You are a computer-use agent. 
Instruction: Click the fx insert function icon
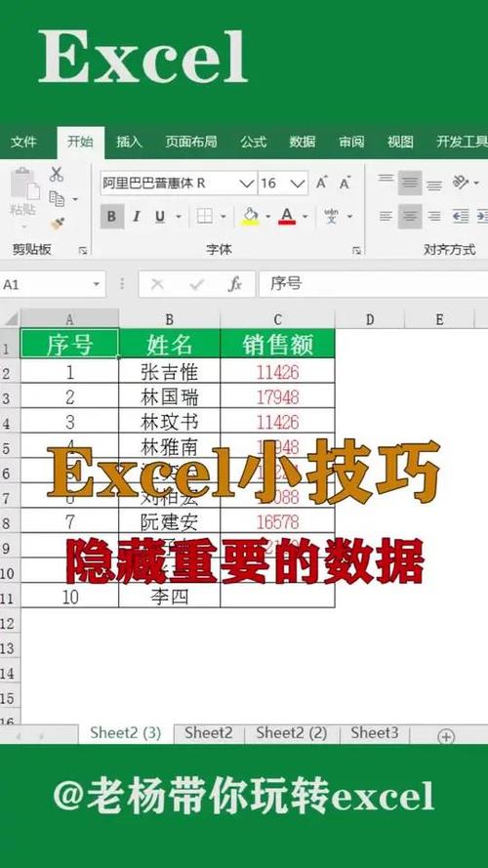pyautogui.click(x=235, y=284)
